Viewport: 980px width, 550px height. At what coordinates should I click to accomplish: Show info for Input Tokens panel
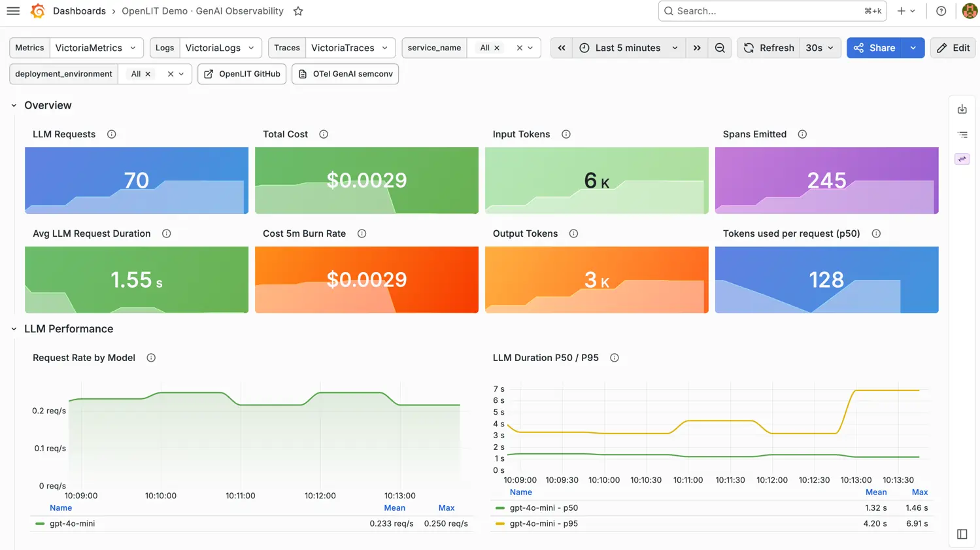(566, 134)
